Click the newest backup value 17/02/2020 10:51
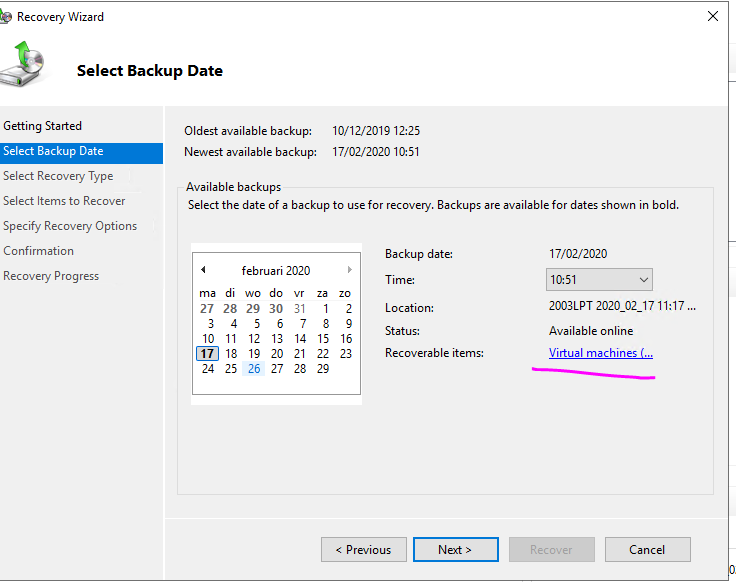The height and width of the screenshot is (582, 736). (x=376, y=152)
